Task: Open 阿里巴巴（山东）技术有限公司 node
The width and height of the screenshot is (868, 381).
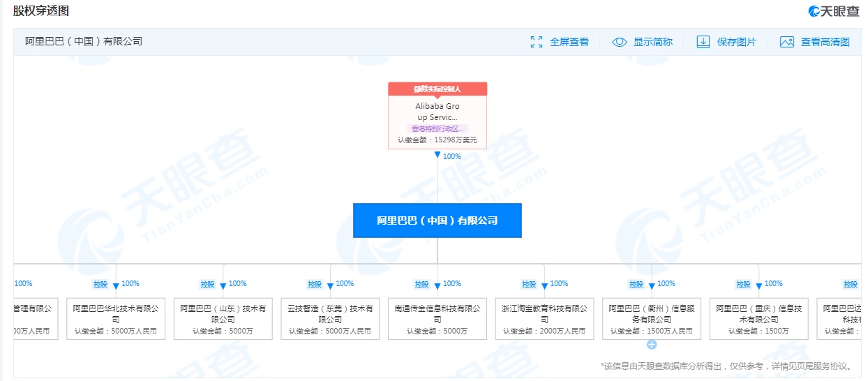Action: click(223, 319)
